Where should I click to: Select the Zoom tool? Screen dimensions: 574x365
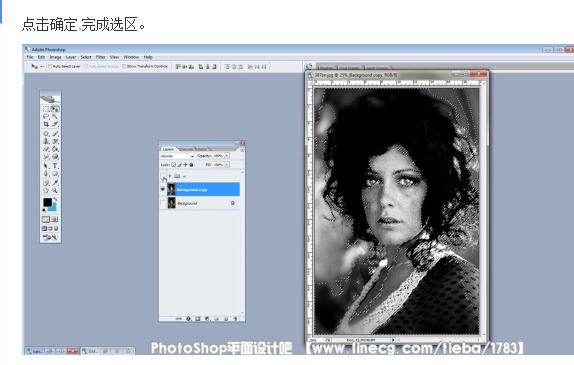tap(55, 190)
